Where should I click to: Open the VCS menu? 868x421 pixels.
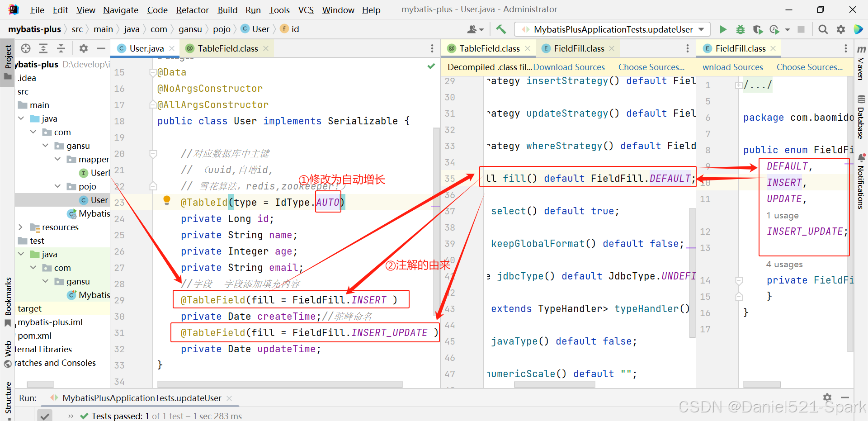[306, 10]
